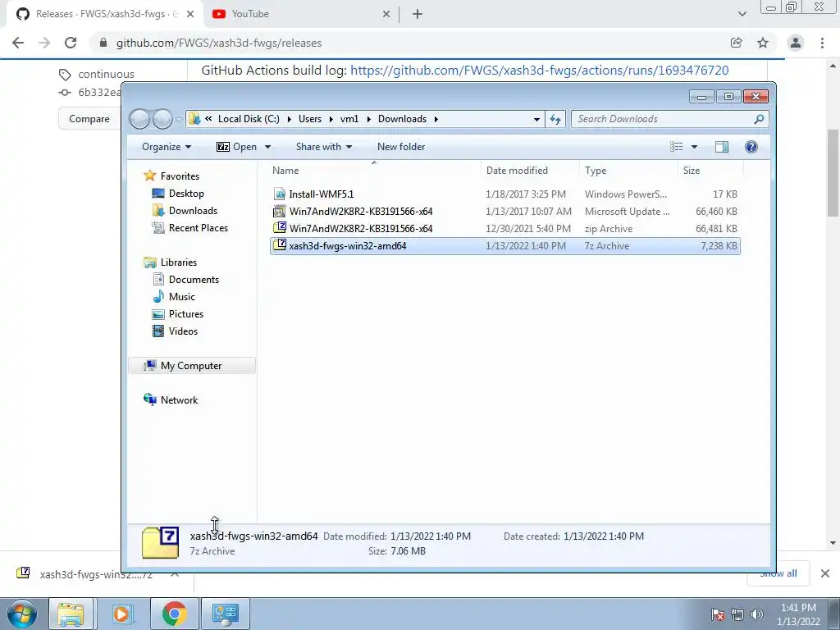The width and height of the screenshot is (840, 630).
Task: Expand the recent pages arrow by nav buttons
Action: click(178, 120)
